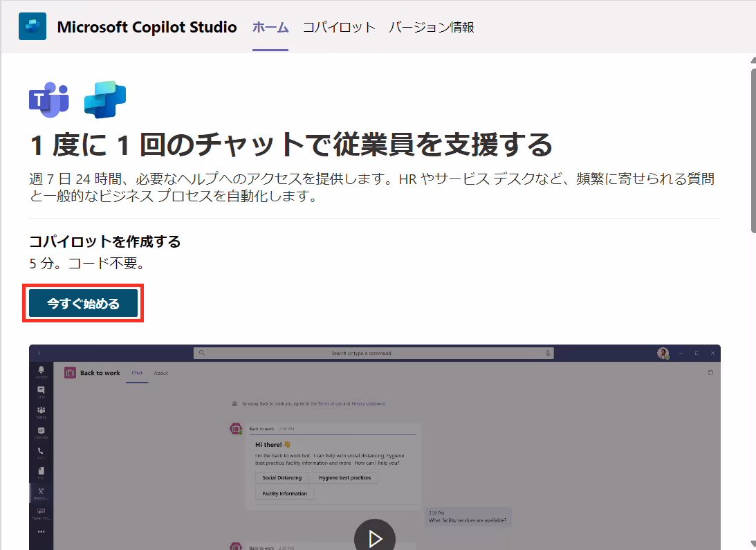Image resolution: width=756 pixels, height=550 pixels.
Task: Click the text 5 分。コード不要。
Action: pyautogui.click(x=86, y=264)
